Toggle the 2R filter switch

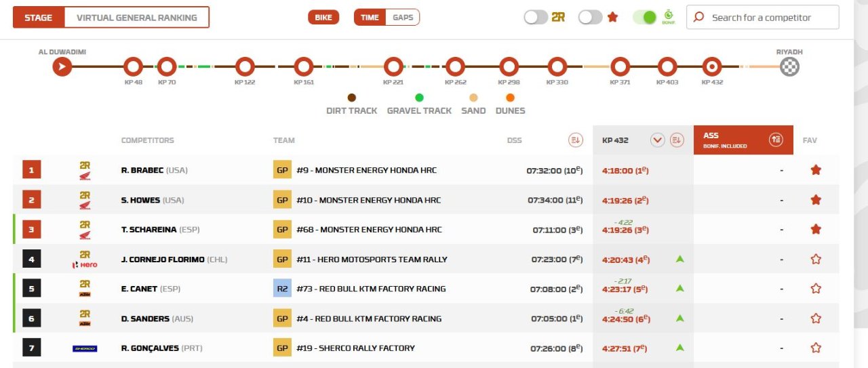click(536, 18)
